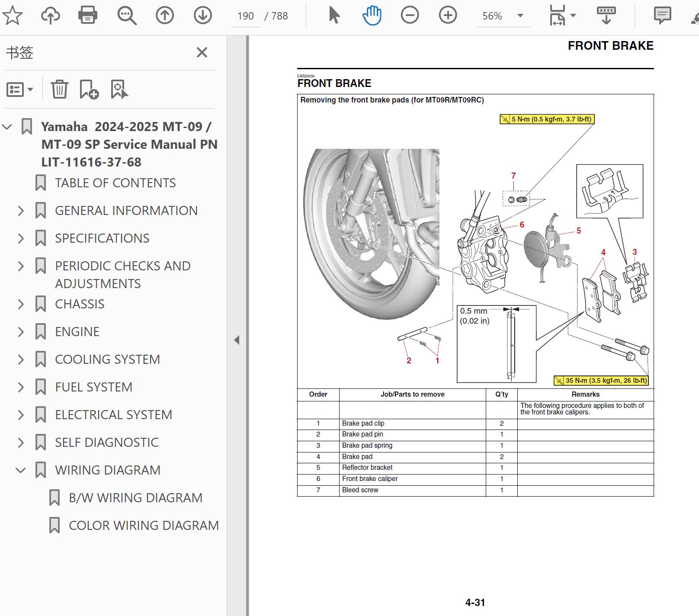The image size is (699, 616).
Task: Click the cloud upload icon
Action: pos(51,16)
